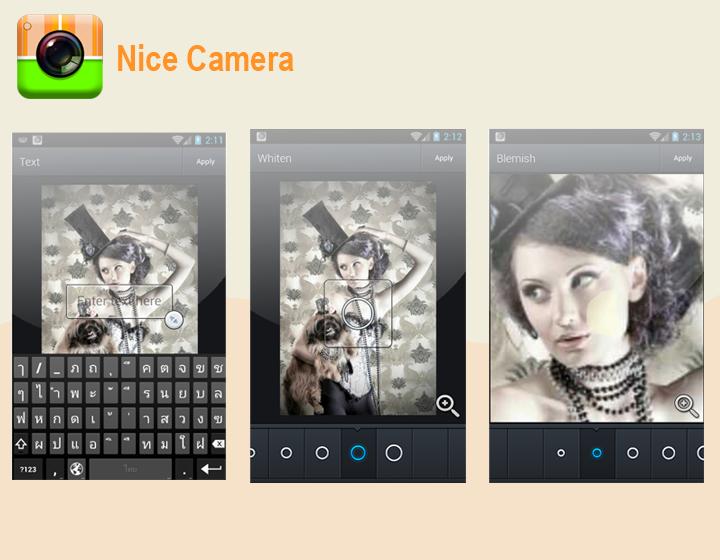Select smallest full brush size in Whiten
Screen dimensions: 720x560
click(x=287, y=453)
